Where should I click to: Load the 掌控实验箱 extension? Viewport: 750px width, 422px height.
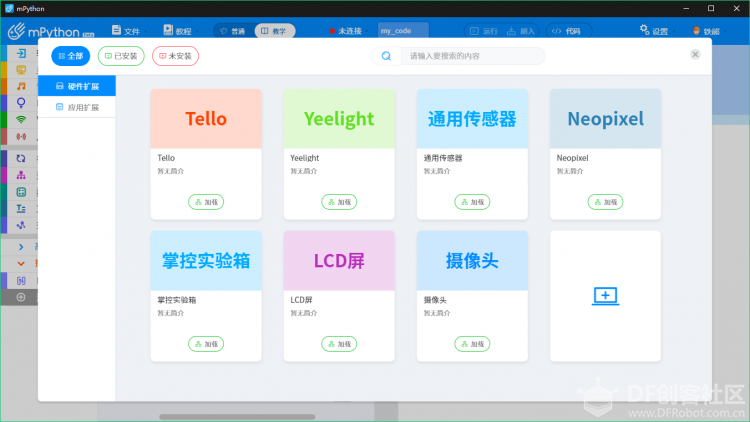(x=206, y=344)
